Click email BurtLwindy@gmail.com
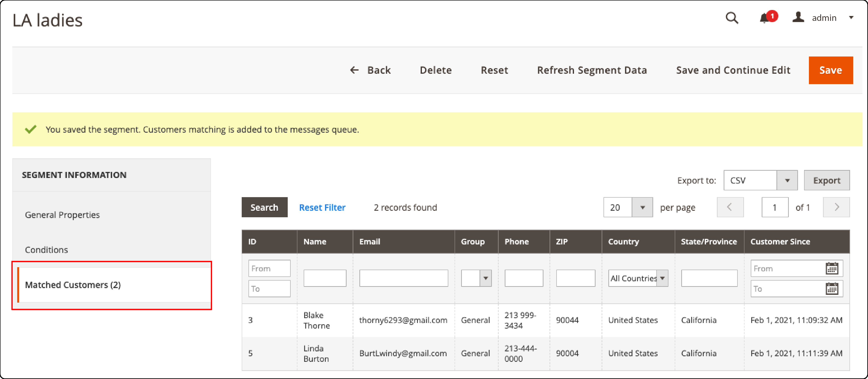Screen dimensions: 868x379 coord(403,353)
